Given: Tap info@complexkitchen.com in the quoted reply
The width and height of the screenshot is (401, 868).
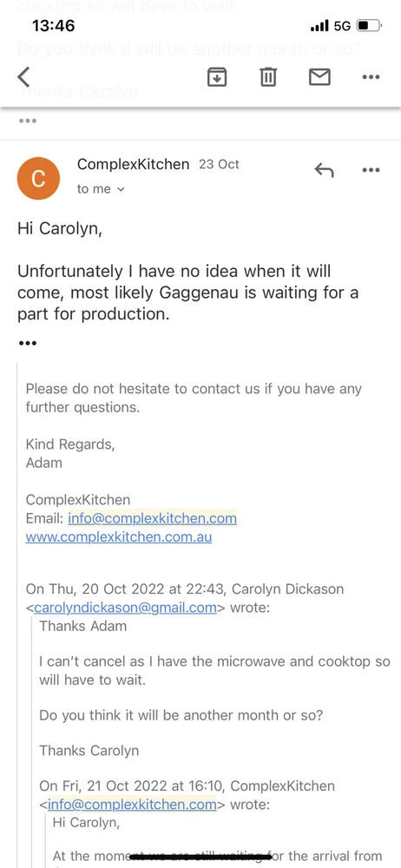Looking at the screenshot, I should click(x=132, y=805).
